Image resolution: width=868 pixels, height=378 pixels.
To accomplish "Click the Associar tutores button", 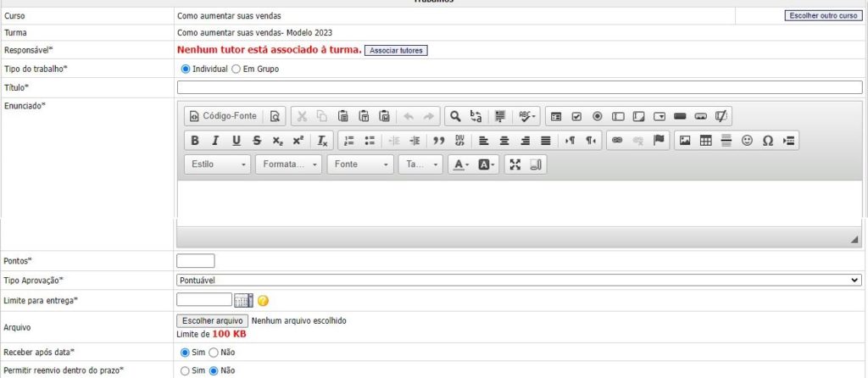I will 396,50.
